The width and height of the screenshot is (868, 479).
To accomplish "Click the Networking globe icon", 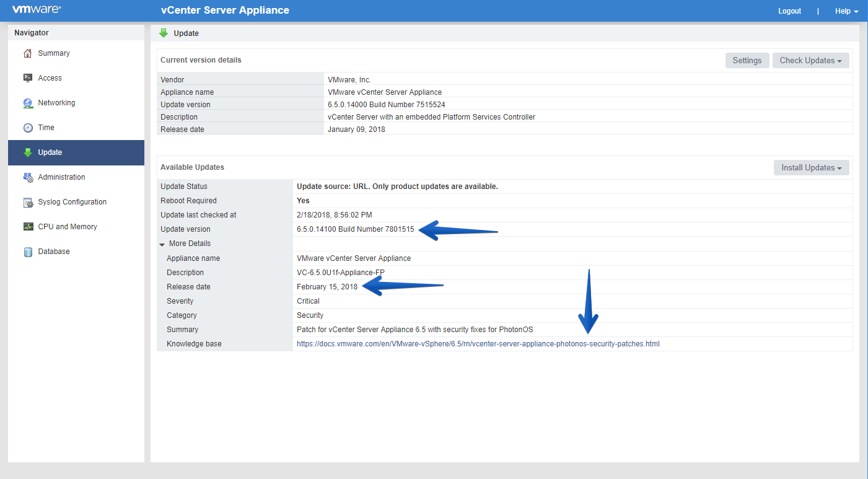I will click(27, 103).
